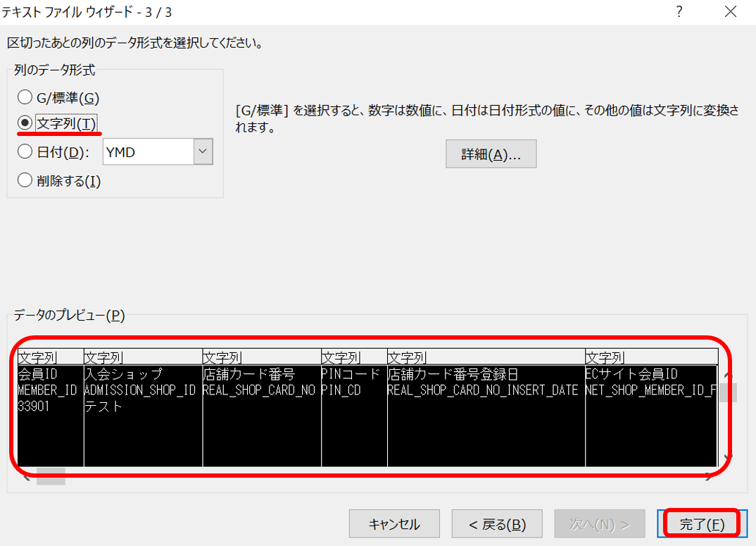Click the help question mark icon
The image size is (756, 546).
tap(679, 12)
